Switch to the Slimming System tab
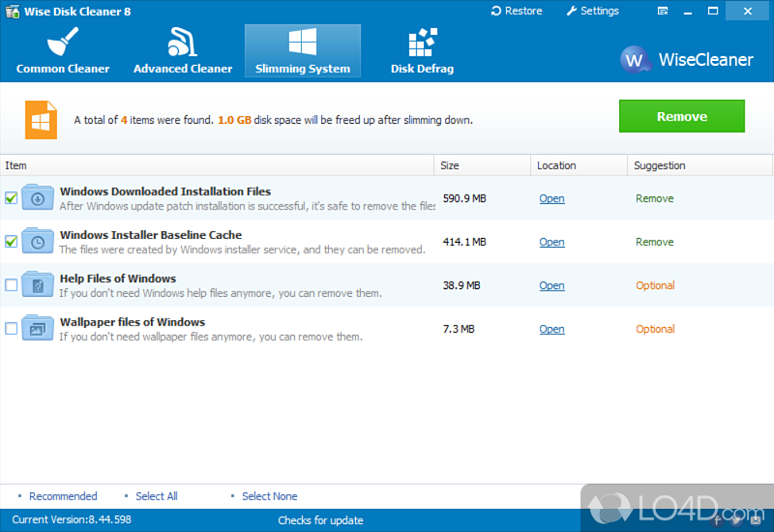The width and height of the screenshot is (774, 532). pos(302,51)
